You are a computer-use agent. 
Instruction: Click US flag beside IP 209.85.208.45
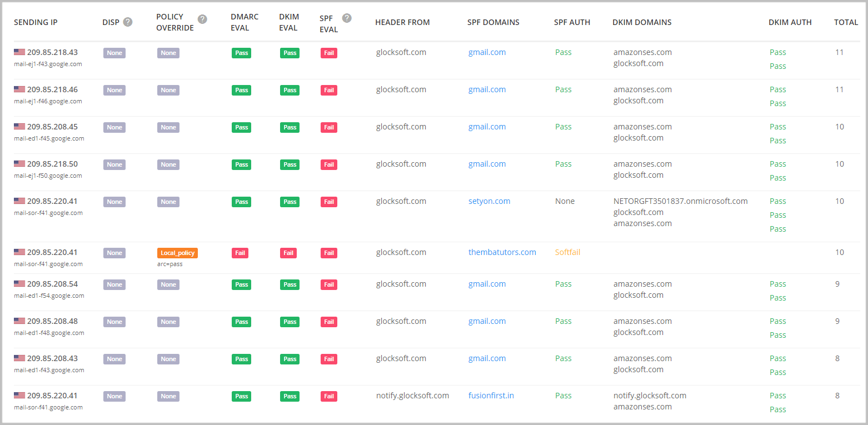click(19, 127)
